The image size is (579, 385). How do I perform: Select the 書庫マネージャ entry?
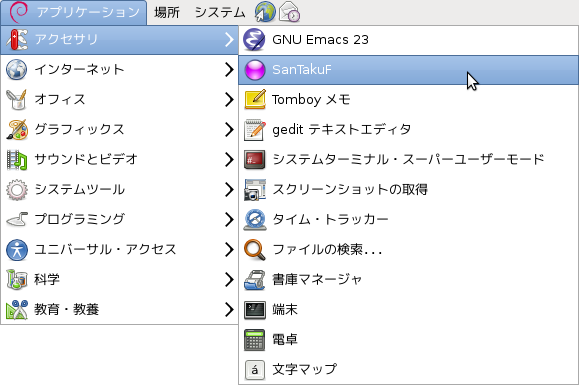click(x=408, y=279)
